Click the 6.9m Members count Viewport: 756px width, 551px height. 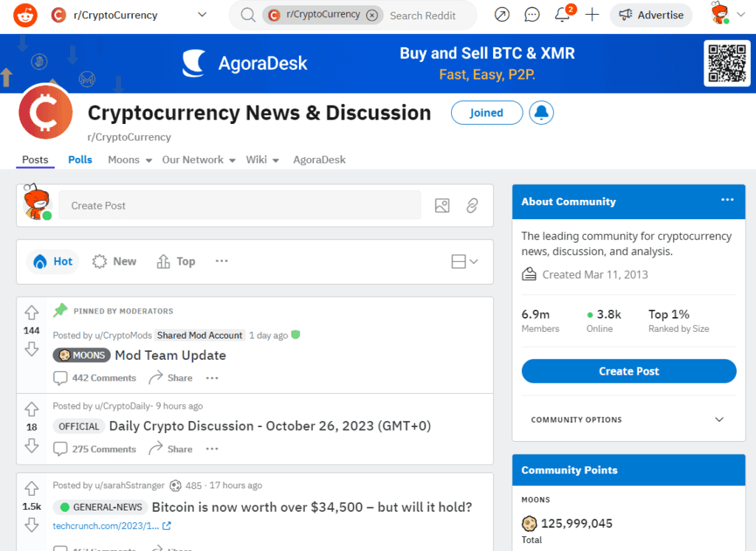[x=540, y=321]
